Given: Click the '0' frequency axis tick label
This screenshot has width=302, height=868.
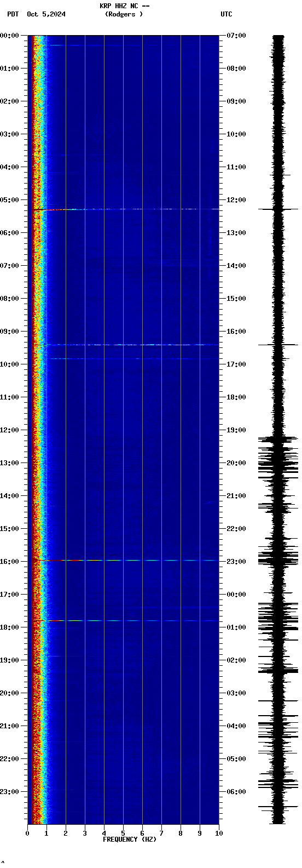Looking at the screenshot, I should pos(27,833).
